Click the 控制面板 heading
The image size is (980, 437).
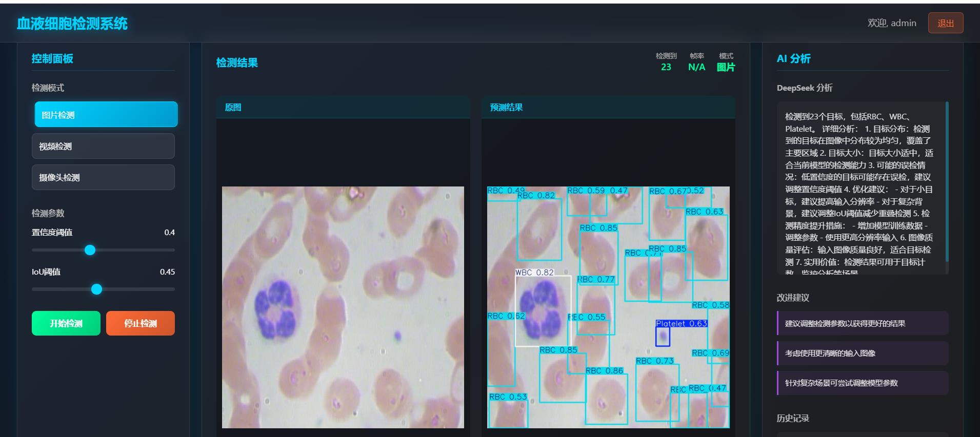(52, 58)
